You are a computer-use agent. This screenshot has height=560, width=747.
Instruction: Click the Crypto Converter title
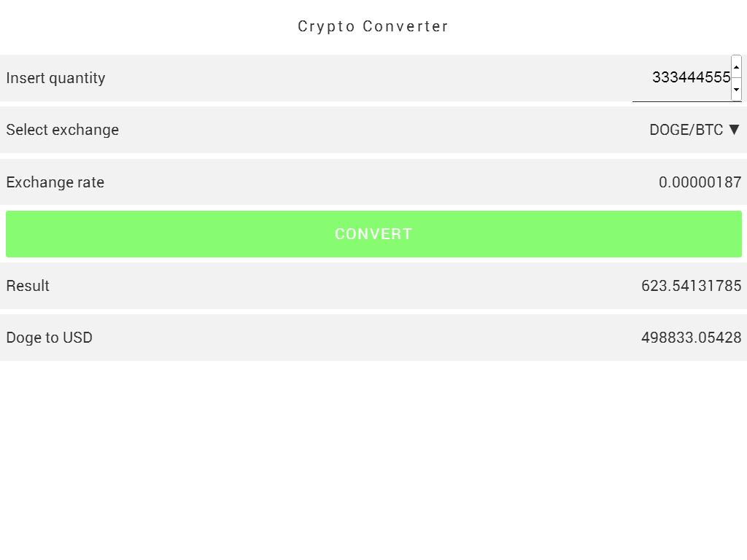[373, 26]
